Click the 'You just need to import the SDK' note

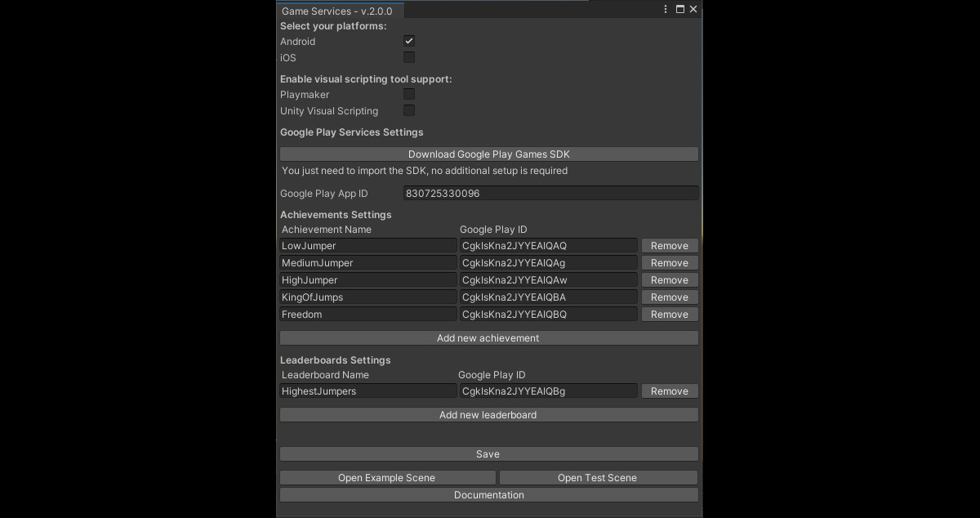425,172
